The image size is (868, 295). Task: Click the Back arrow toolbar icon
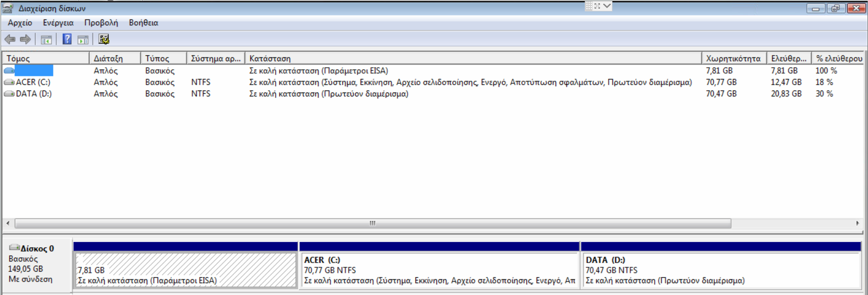coord(10,39)
